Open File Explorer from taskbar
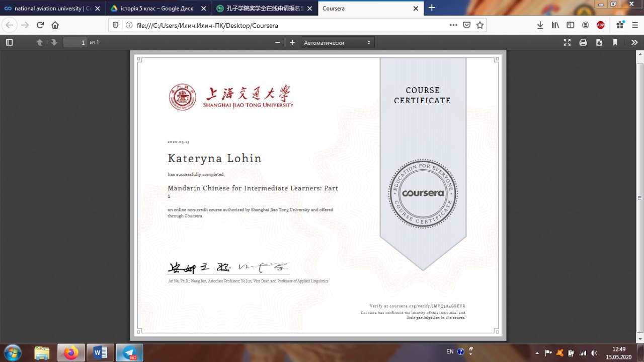The image size is (644, 362). pyautogui.click(x=42, y=352)
